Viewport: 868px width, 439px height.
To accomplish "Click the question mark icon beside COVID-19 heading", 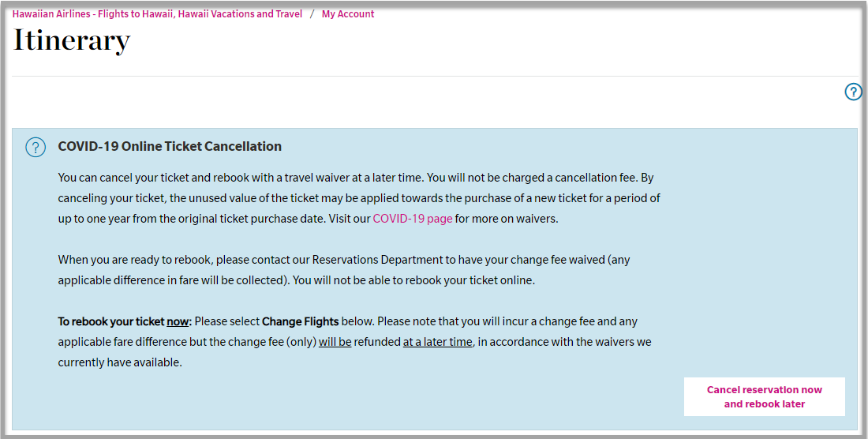I will [36, 148].
